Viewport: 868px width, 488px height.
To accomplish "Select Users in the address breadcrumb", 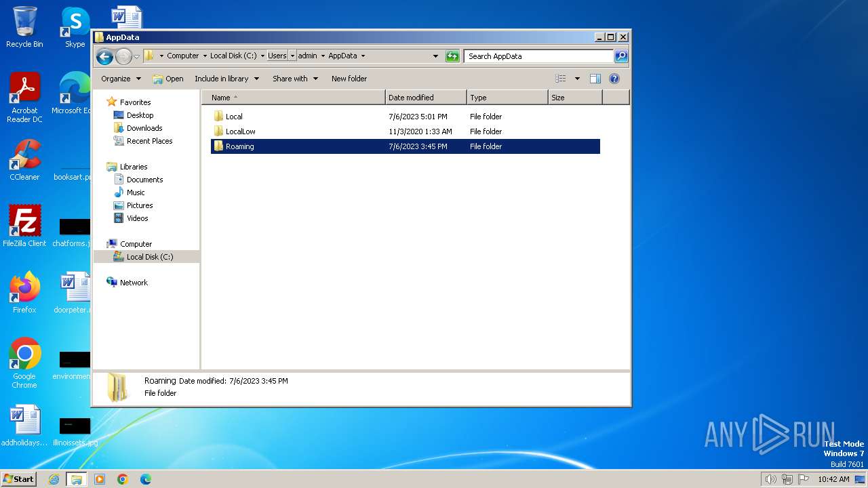I will point(277,56).
